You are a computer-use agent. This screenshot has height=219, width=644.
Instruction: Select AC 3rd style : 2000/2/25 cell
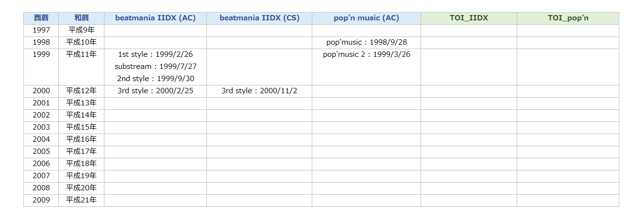tap(155, 91)
